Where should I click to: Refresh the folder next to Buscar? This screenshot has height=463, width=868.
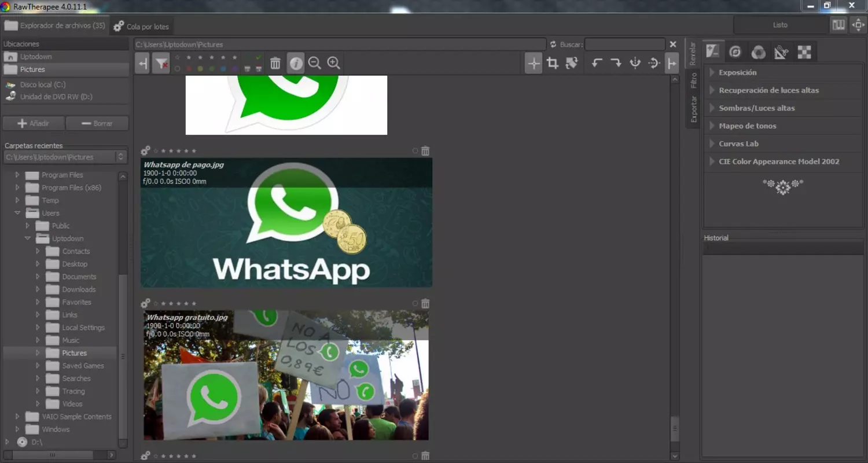click(553, 45)
